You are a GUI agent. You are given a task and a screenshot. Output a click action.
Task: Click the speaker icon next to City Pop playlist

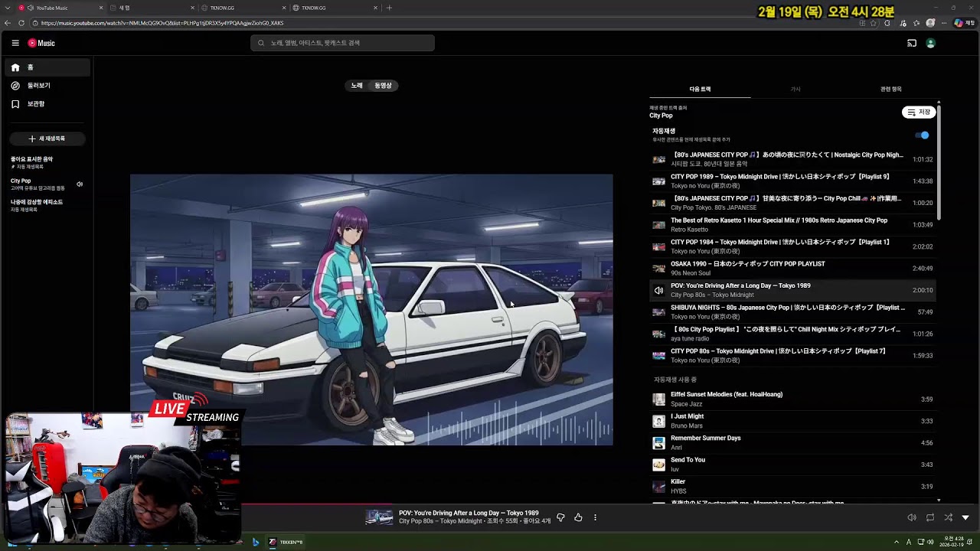coord(80,184)
